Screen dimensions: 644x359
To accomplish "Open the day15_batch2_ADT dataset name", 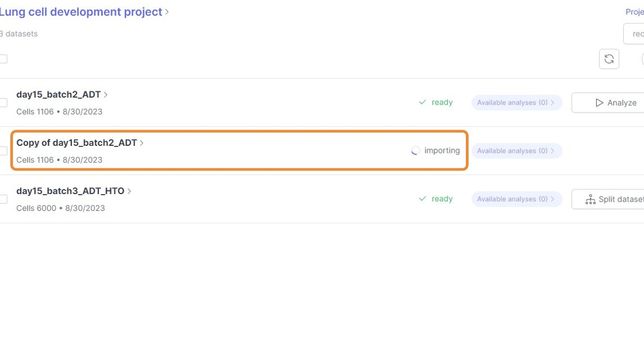I will (58, 95).
